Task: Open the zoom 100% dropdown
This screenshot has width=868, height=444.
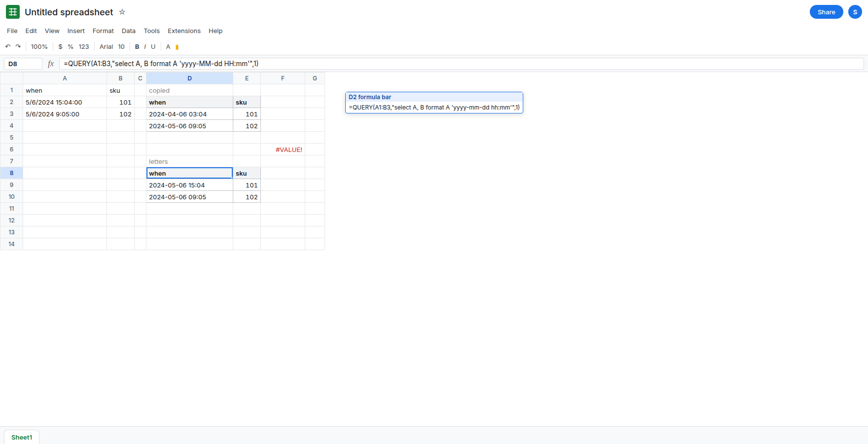Action: pyautogui.click(x=39, y=46)
